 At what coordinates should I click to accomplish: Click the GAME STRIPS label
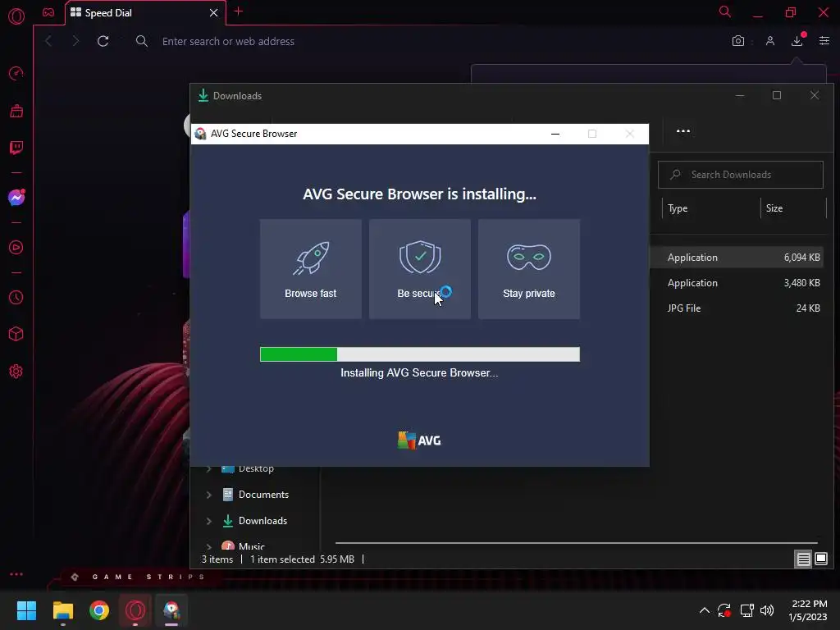click(x=148, y=577)
